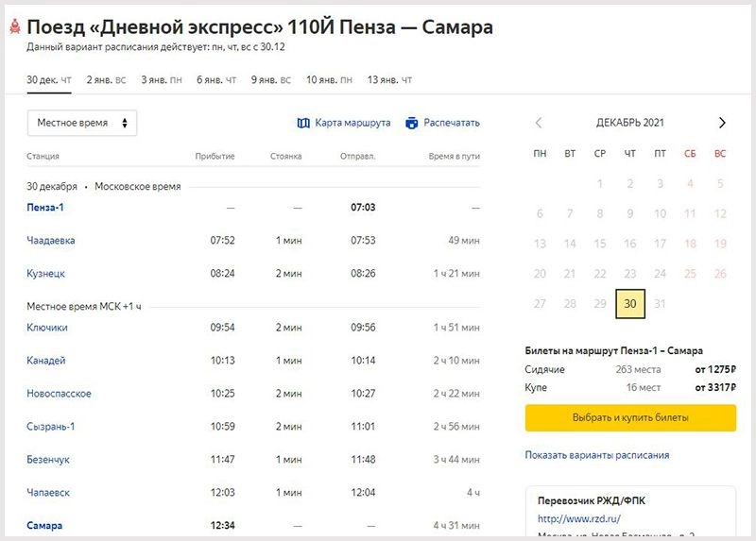
Task: Click the Распечатать link text
Action: click(452, 123)
